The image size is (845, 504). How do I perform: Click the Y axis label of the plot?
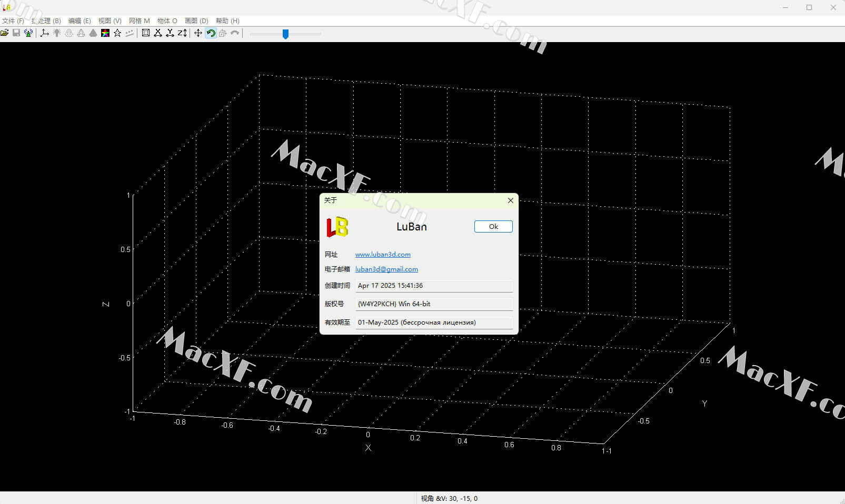point(704,404)
